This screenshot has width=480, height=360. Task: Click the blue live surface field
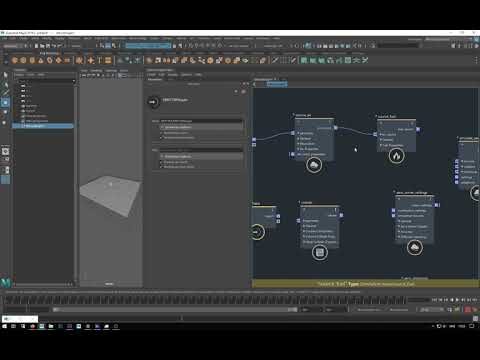[148, 46]
